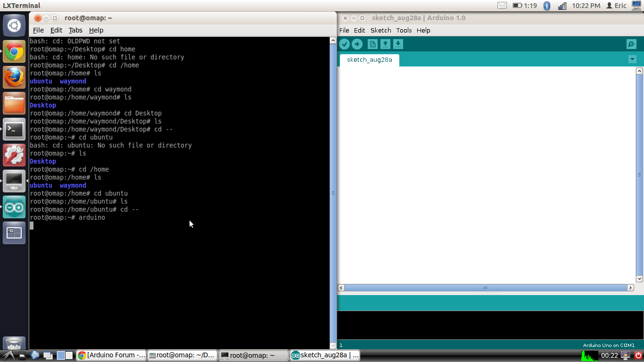This screenshot has width=644, height=362.
Task: Click the Terminal launcher icon
Action: point(14,129)
